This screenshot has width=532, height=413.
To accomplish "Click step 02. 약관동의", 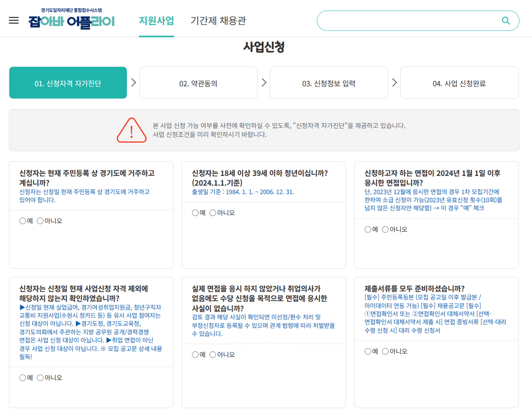I will [198, 83].
